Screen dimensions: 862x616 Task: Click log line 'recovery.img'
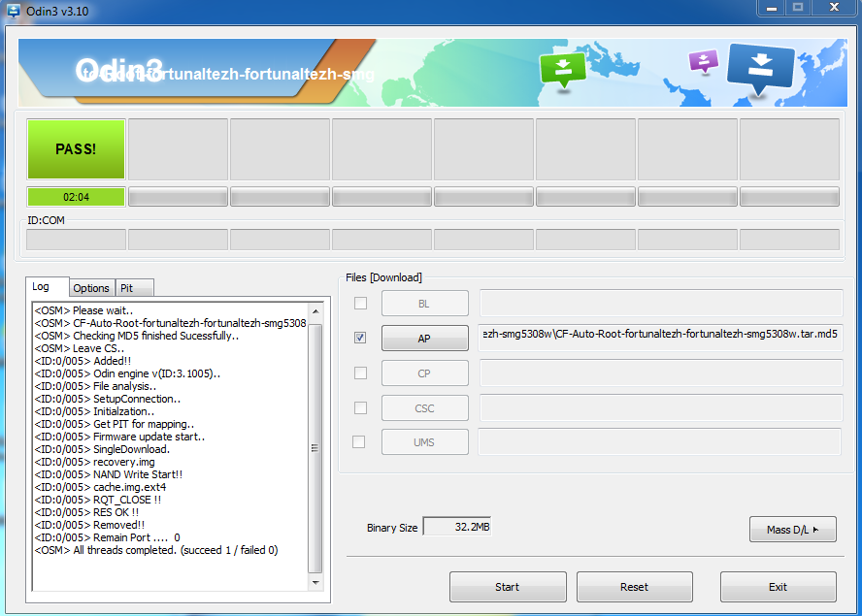(94, 462)
